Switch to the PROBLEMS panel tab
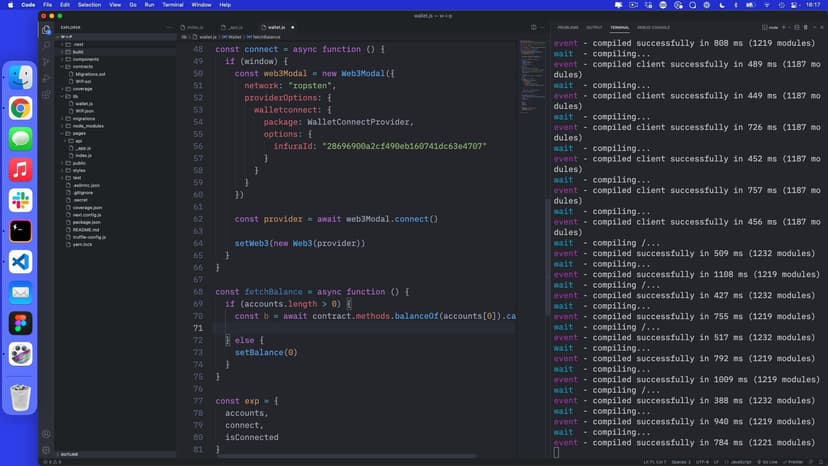Viewport: 828px width, 466px height. click(567, 27)
